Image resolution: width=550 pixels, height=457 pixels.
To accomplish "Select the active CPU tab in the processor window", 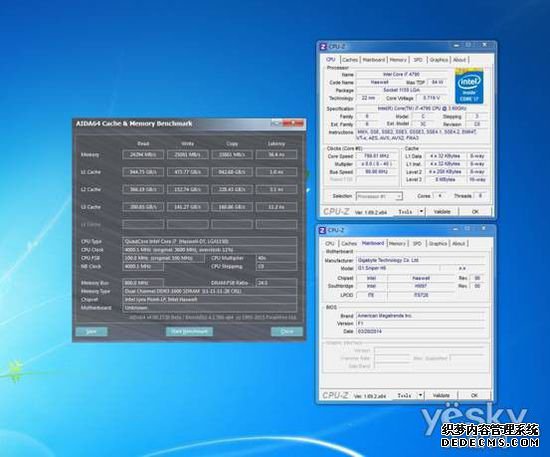I will click(x=331, y=60).
